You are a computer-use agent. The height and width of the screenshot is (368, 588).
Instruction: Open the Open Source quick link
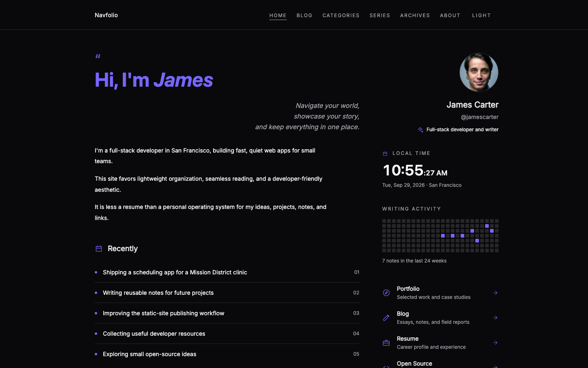point(440,364)
